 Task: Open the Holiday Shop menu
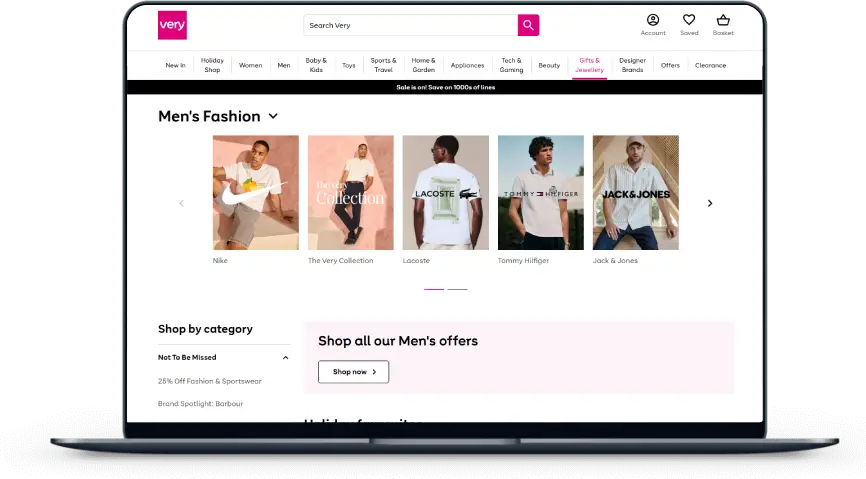(212, 65)
